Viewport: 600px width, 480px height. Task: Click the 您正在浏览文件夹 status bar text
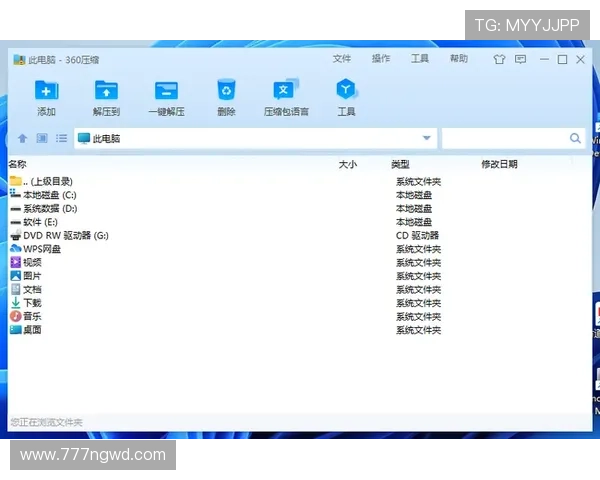[x=46, y=422]
